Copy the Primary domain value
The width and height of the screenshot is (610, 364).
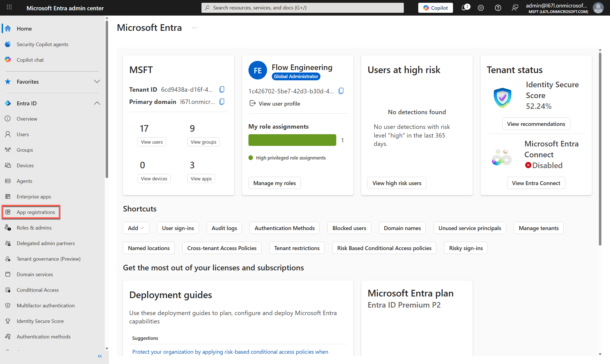(222, 102)
